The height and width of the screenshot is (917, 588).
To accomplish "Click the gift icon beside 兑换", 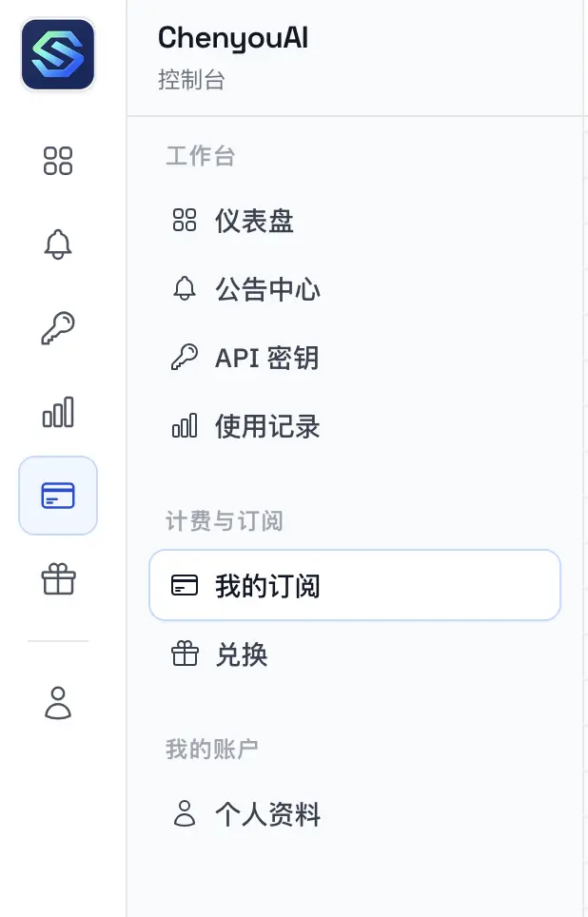I will tap(184, 654).
